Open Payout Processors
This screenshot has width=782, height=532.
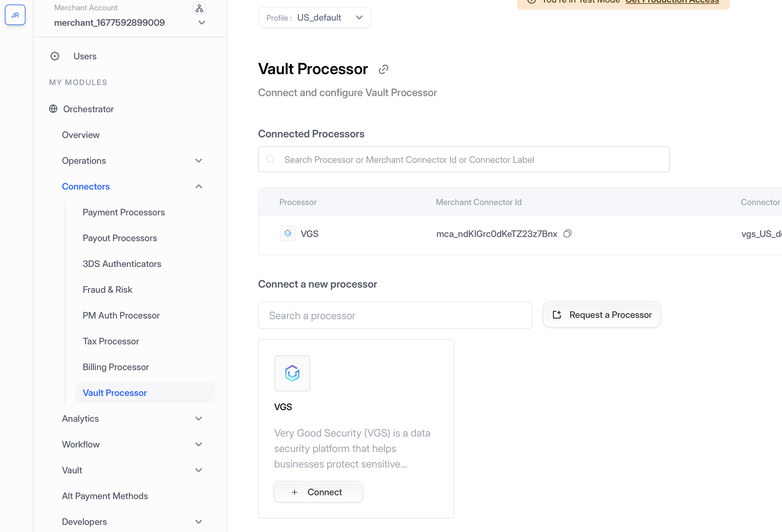tap(120, 238)
